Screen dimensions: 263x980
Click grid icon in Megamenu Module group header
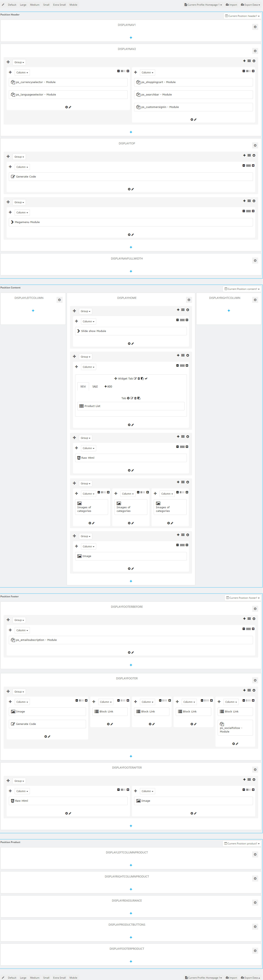pos(249,201)
